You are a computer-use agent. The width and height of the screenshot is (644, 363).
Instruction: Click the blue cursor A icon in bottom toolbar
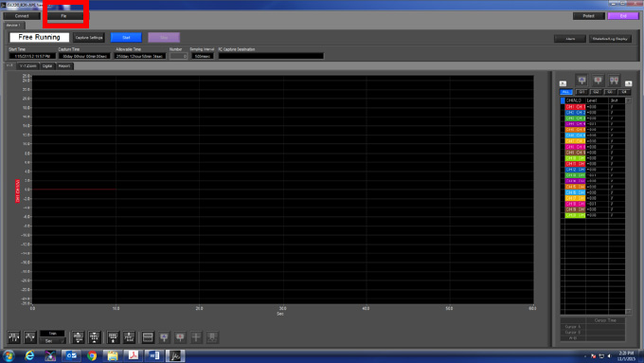(x=164, y=337)
